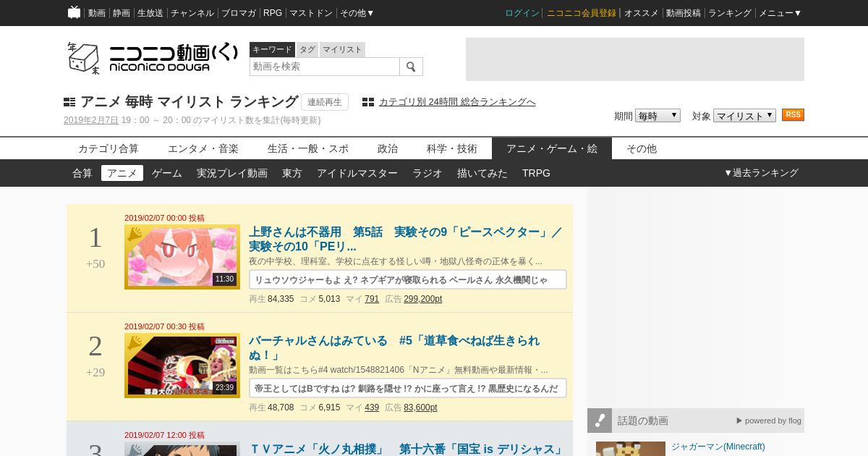Select ラジオ sub-category
Viewport: 868px width, 456px height.
click(427, 173)
